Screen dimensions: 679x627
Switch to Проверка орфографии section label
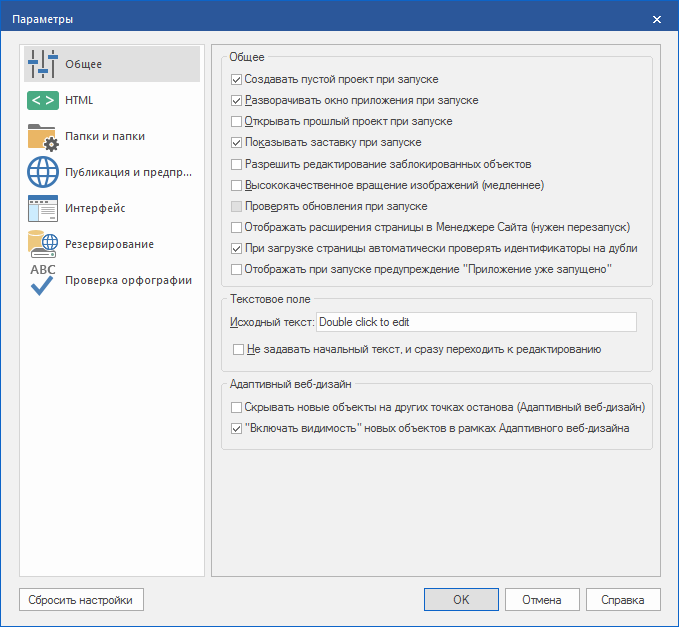click(x=128, y=281)
